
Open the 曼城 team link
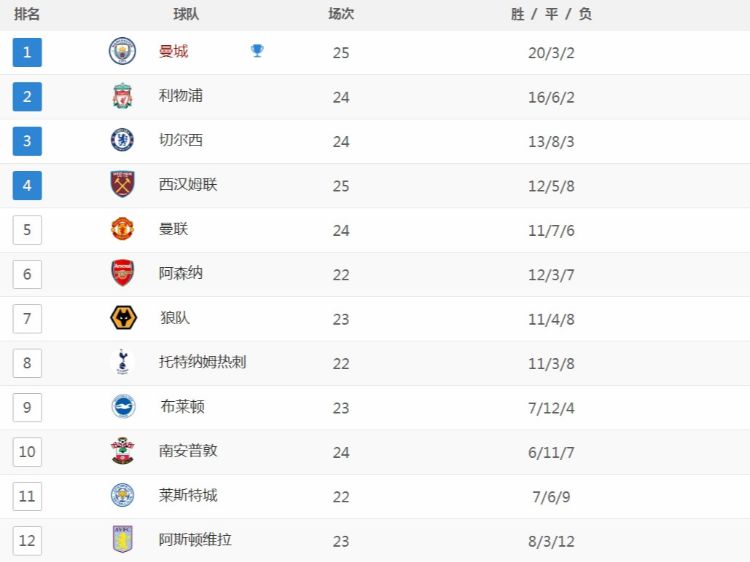(173, 51)
